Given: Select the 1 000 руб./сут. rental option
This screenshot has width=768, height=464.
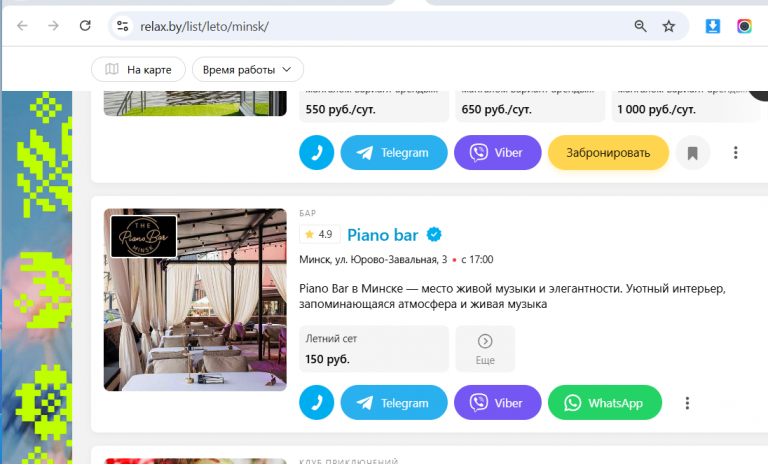Looking at the screenshot, I should point(686,106).
